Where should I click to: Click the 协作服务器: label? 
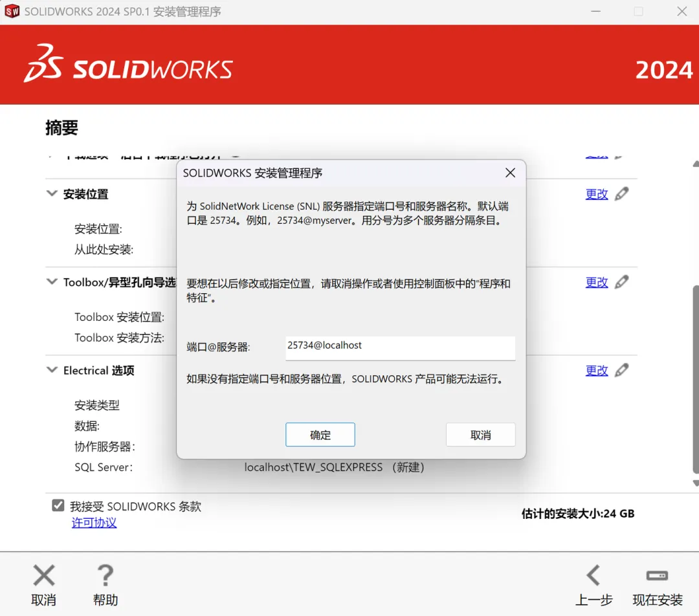105,446
